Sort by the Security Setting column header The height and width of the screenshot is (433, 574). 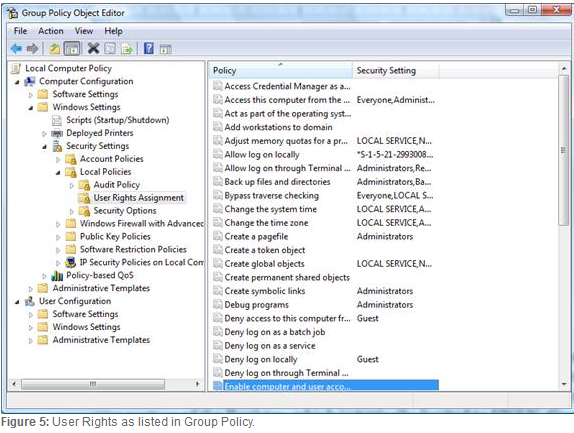[396, 70]
